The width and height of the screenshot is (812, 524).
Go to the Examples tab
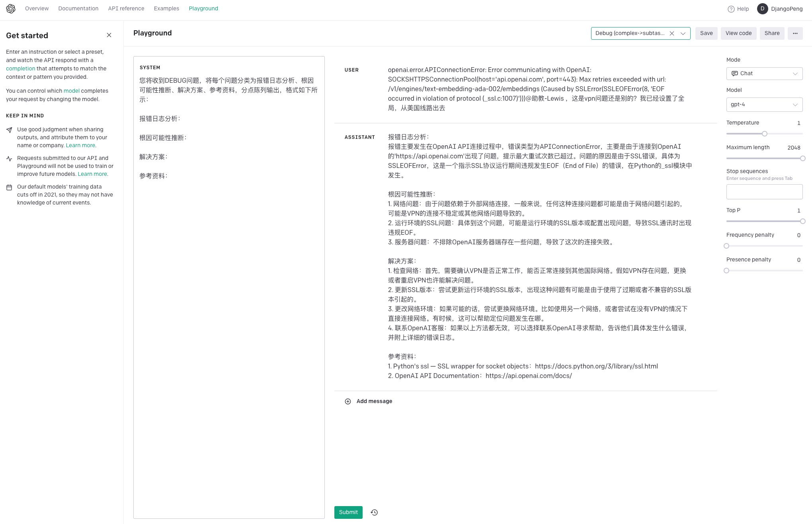click(x=166, y=9)
